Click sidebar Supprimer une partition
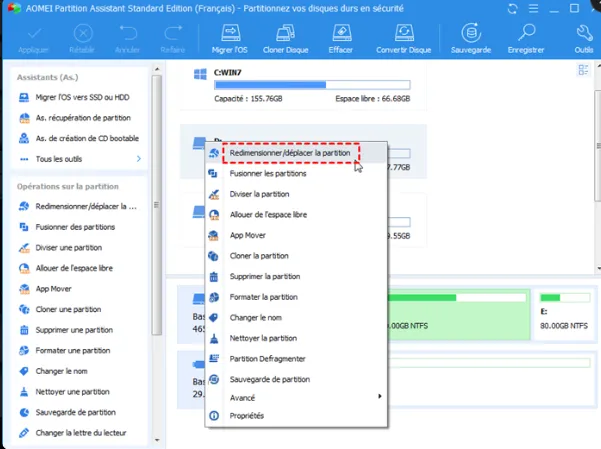The height and width of the screenshot is (449, 601). click(66, 330)
